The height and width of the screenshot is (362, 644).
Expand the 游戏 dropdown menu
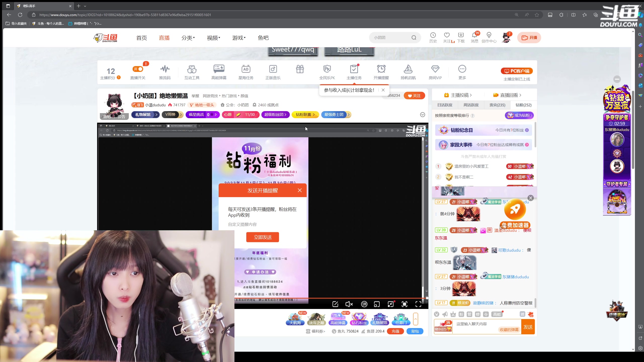point(239,38)
